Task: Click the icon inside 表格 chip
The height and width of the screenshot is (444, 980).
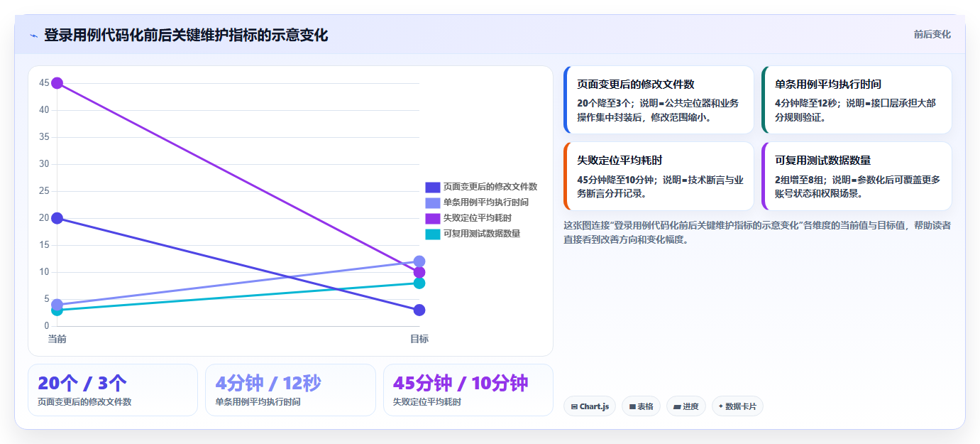Action: [x=632, y=407]
